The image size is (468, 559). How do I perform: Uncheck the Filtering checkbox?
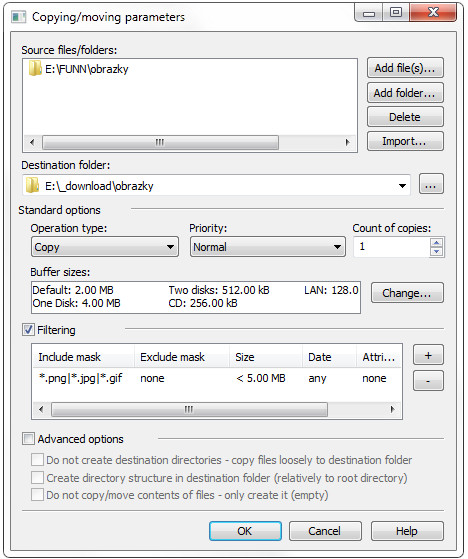click(29, 330)
